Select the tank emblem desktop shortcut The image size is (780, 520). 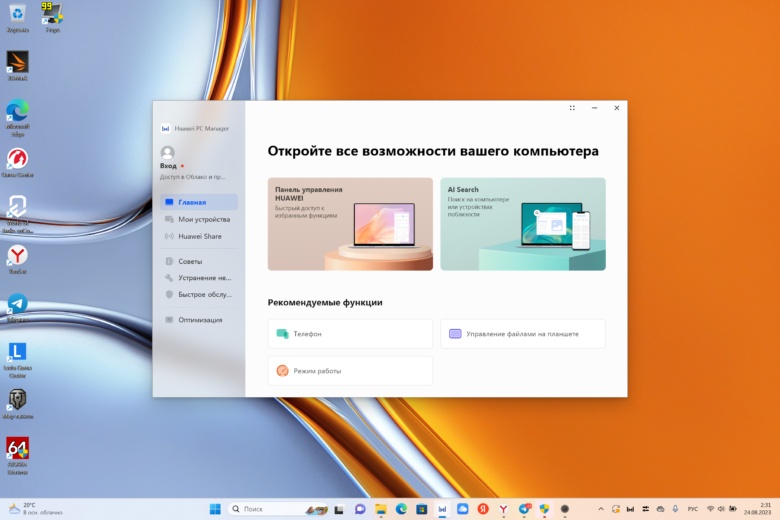tap(17, 404)
